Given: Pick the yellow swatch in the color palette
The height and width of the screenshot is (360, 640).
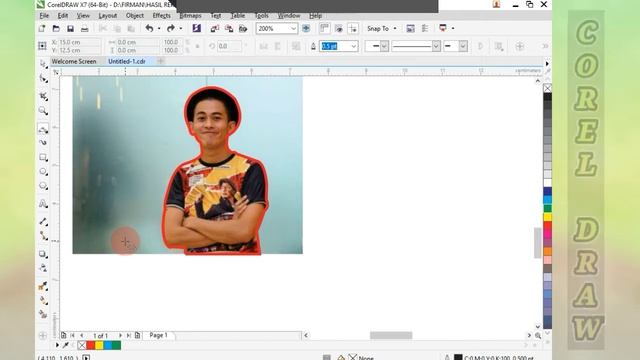Looking at the screenshot, I should tap(547, 217).
